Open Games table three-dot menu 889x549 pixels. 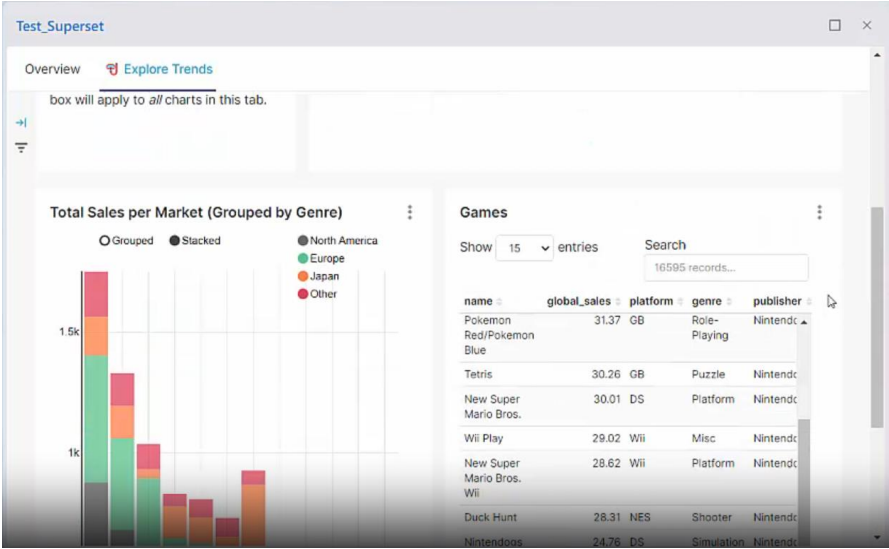click(819, 212)
